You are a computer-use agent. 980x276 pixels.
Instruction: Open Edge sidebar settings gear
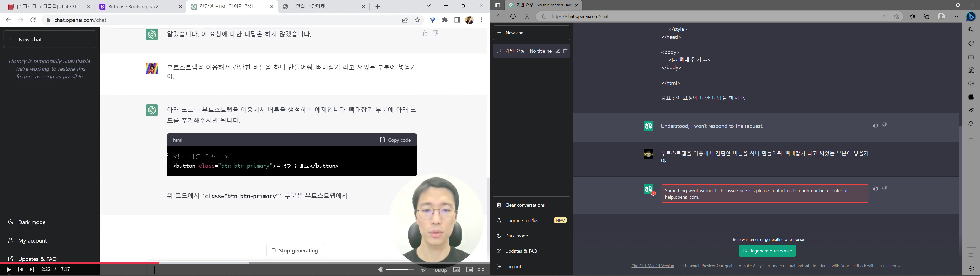coord(971,269)
